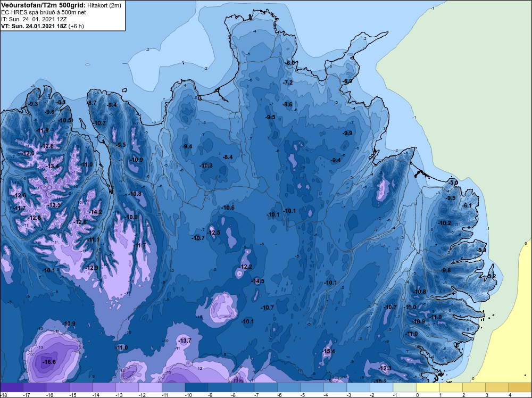Select the -14.5 temperature value
Viewport: 532px width, 398px height.
coord(257,281)
